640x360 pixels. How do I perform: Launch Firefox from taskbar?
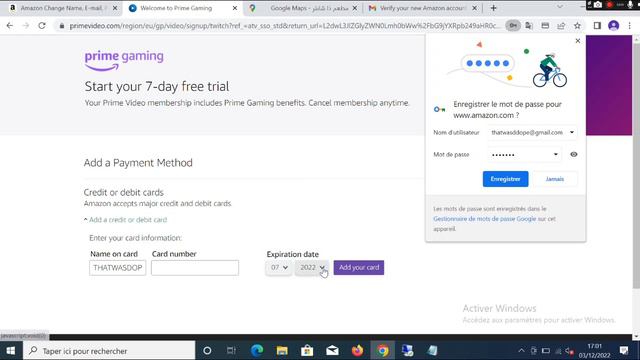coord(358,351)
